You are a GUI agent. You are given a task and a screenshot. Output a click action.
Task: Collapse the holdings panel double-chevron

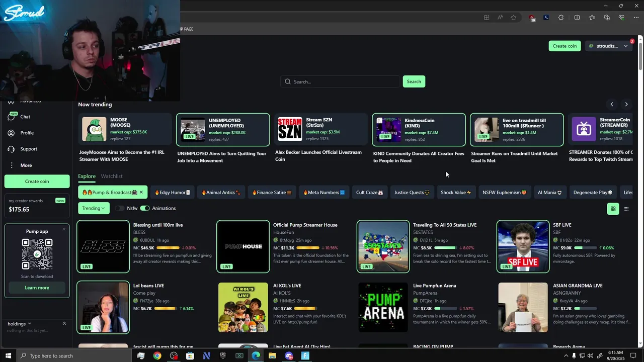click(64, 323)
